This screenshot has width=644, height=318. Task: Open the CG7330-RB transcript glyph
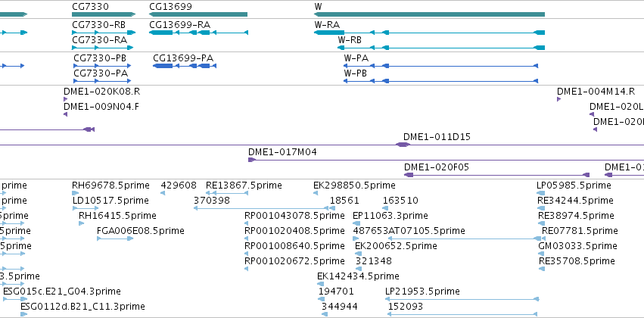click(104, 33)
